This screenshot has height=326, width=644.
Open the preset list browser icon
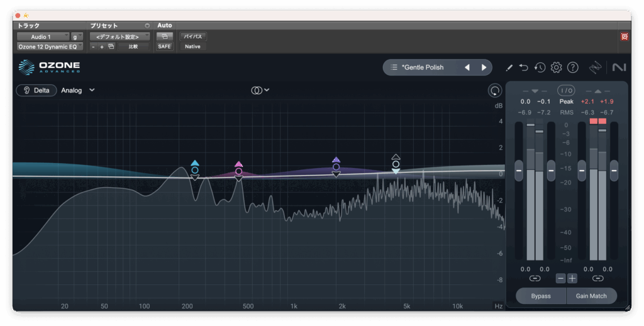point(394,67)
